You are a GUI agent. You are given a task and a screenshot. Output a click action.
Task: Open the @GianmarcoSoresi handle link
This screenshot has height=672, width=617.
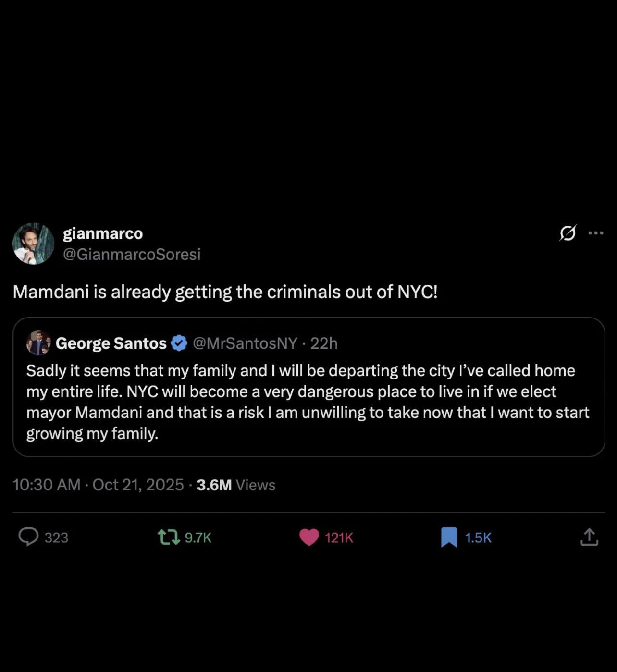pos(132,254)
